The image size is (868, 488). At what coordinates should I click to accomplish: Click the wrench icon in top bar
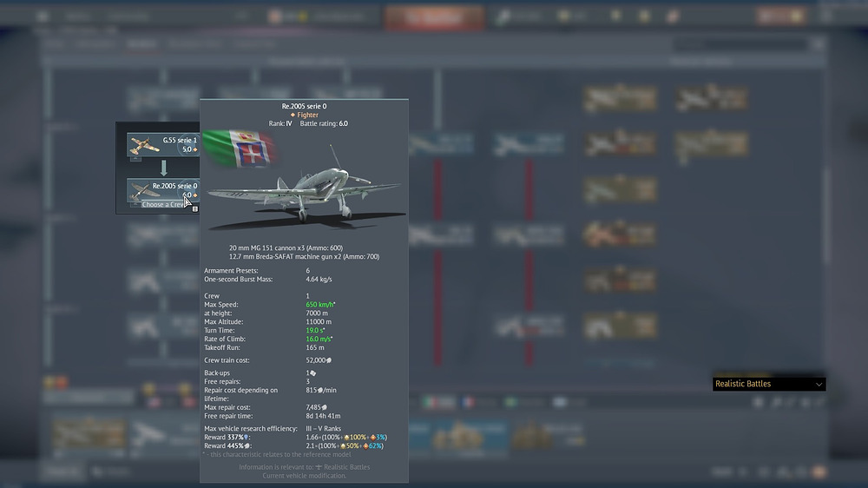click(x=503, y=17)
